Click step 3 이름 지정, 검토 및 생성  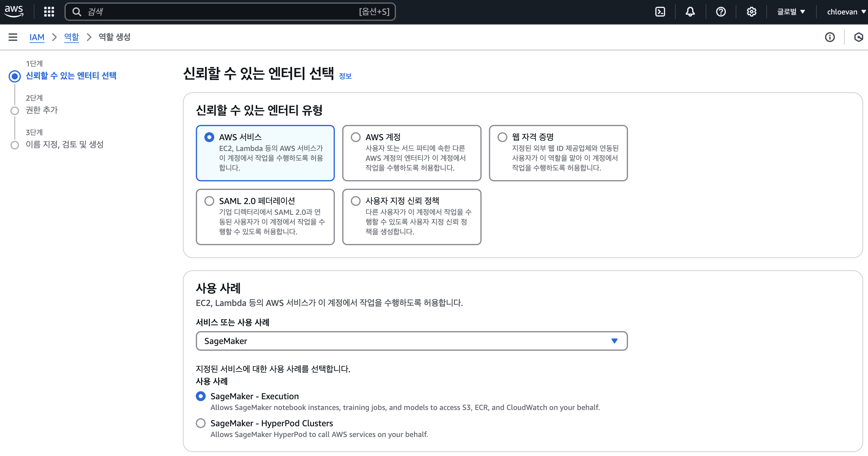pyautogui.click(x=65, y=144)
